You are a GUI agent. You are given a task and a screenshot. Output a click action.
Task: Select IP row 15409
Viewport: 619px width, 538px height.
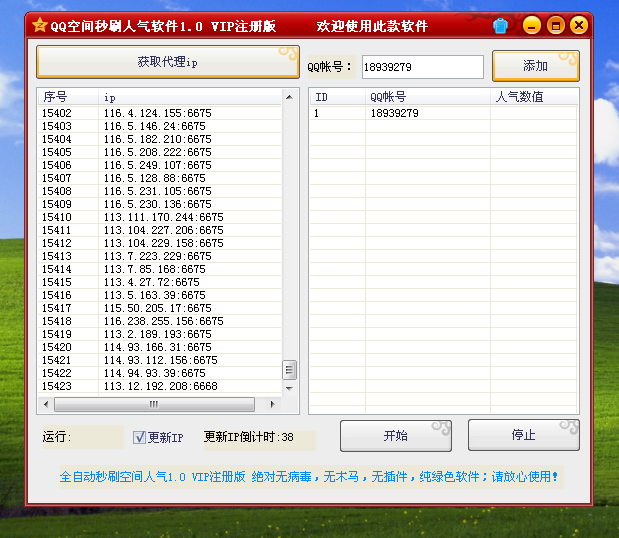click(x=159, y=204)
